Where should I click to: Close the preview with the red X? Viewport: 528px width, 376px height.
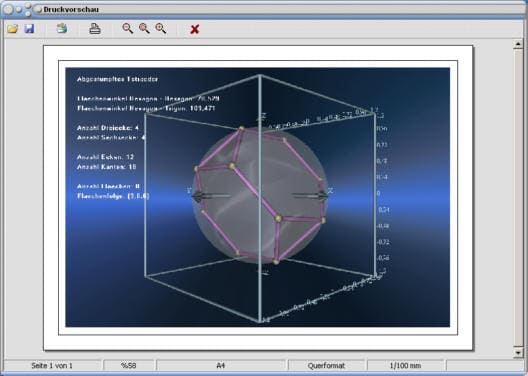pos(195,29)
